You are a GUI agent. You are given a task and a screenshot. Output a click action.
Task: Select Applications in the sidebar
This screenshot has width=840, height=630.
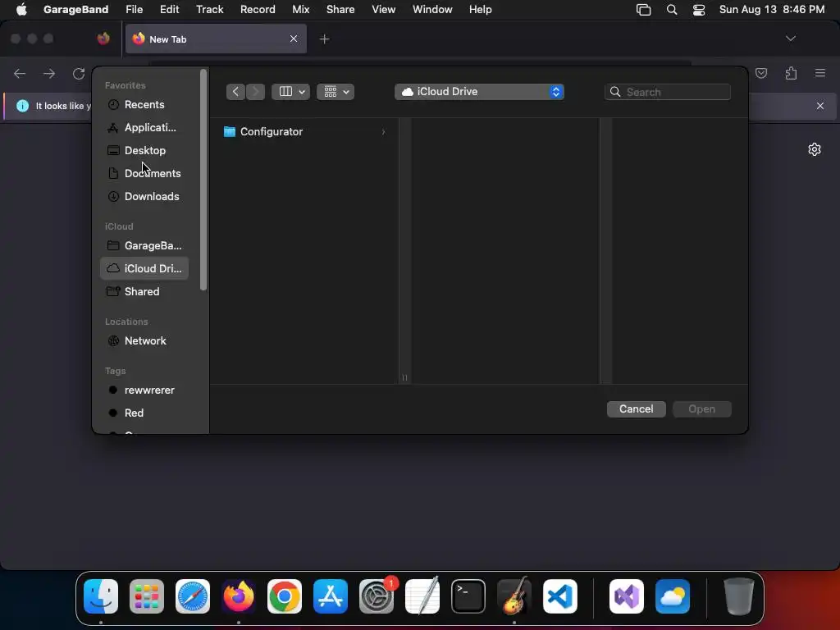[144, 127]
